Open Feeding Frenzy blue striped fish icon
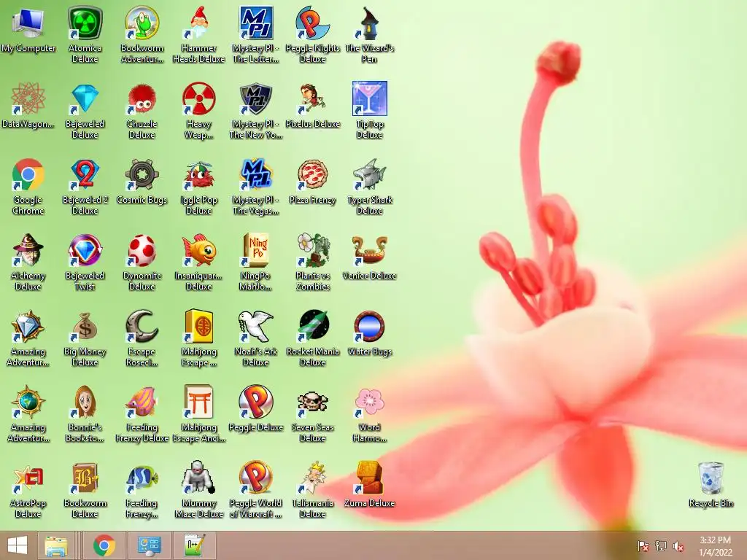The width and height of the screenshot is (747, 560). pos(142,478)
